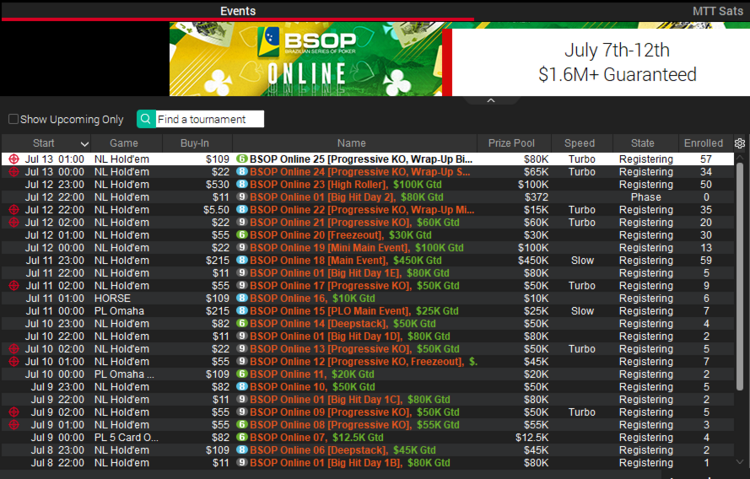The height and width of the screenshot is (479, 750).
Task: Click the Find a tournament search field
Action: click(210, 119)
